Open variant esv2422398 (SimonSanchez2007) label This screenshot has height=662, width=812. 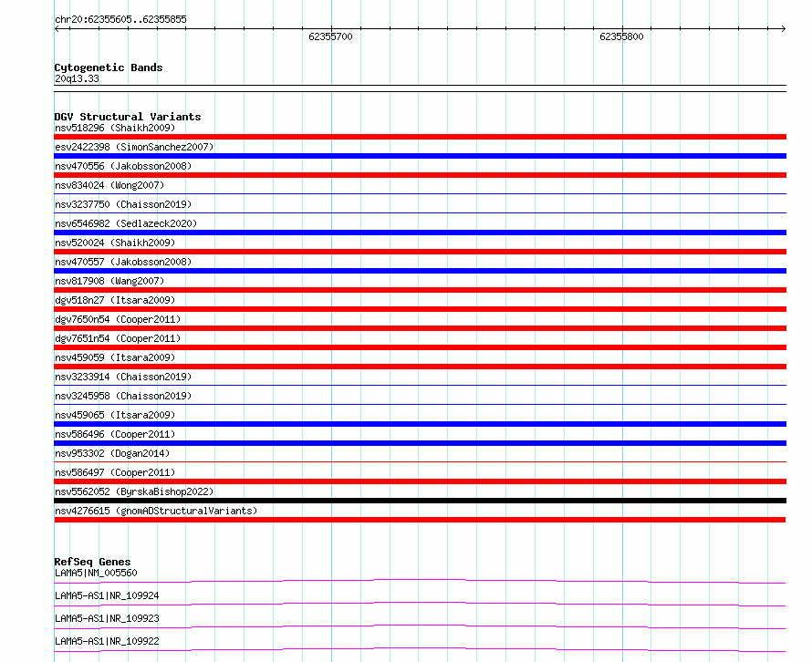click(134, 147)
